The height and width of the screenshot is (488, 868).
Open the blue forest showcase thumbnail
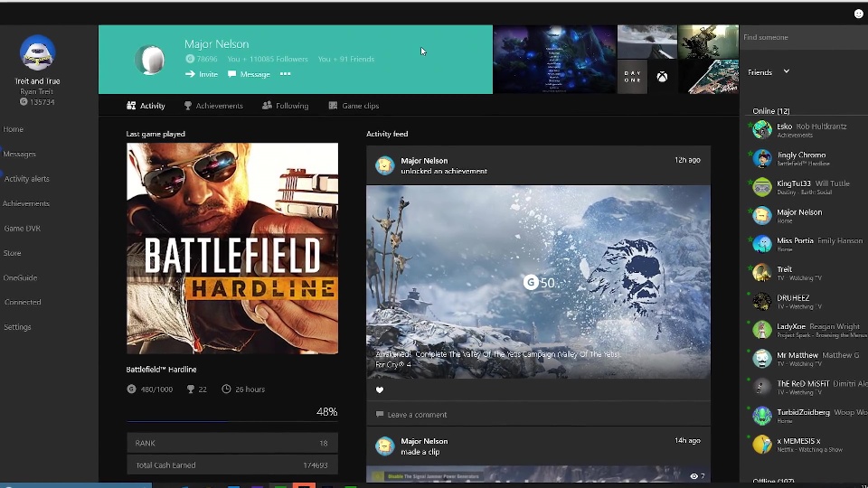[554, 60]
